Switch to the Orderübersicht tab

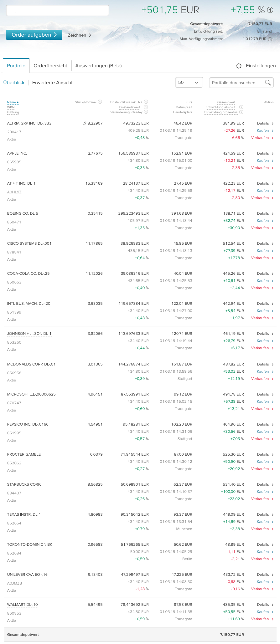(50, 66)
